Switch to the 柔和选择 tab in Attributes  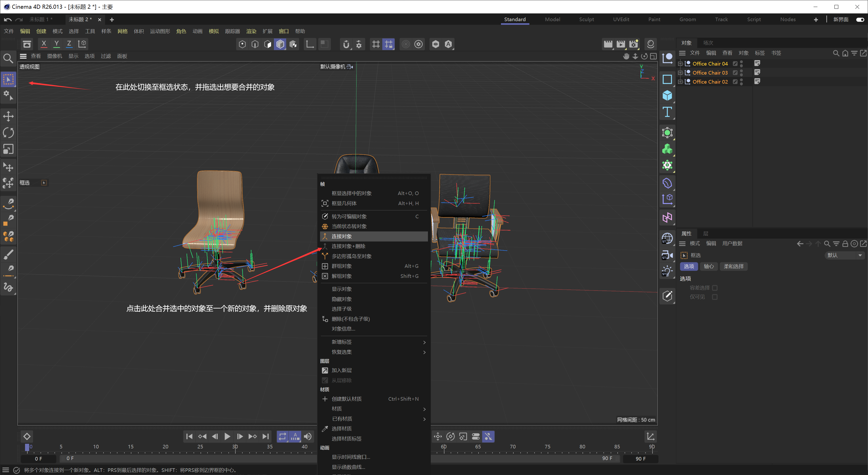734,267
